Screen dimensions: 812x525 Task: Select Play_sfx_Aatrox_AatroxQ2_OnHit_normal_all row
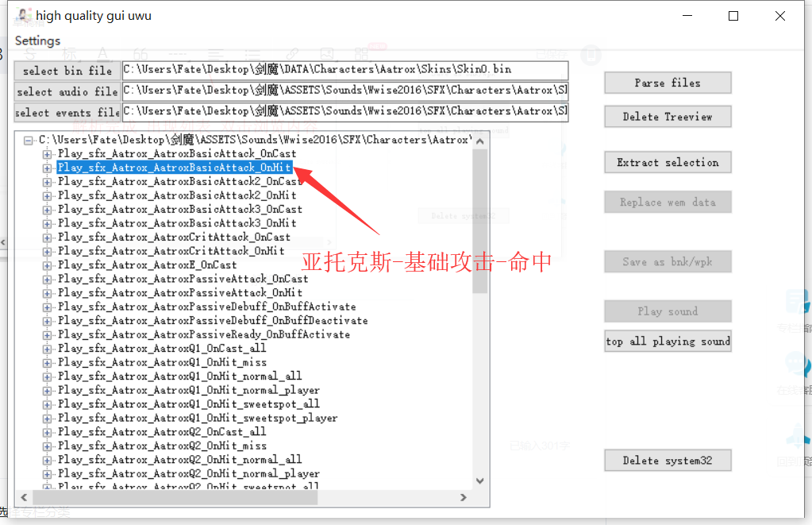click(179, 460)
